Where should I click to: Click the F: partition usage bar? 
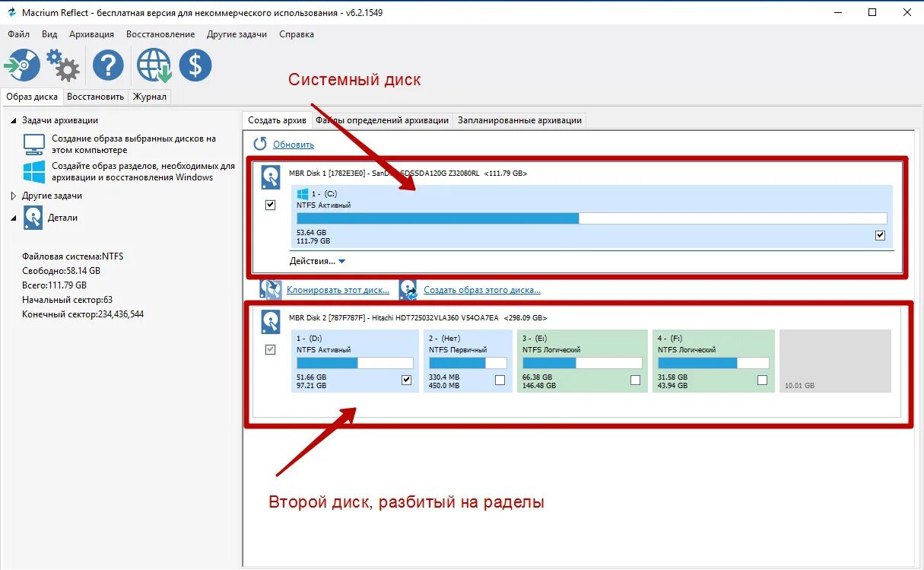(x=713, y=363)
